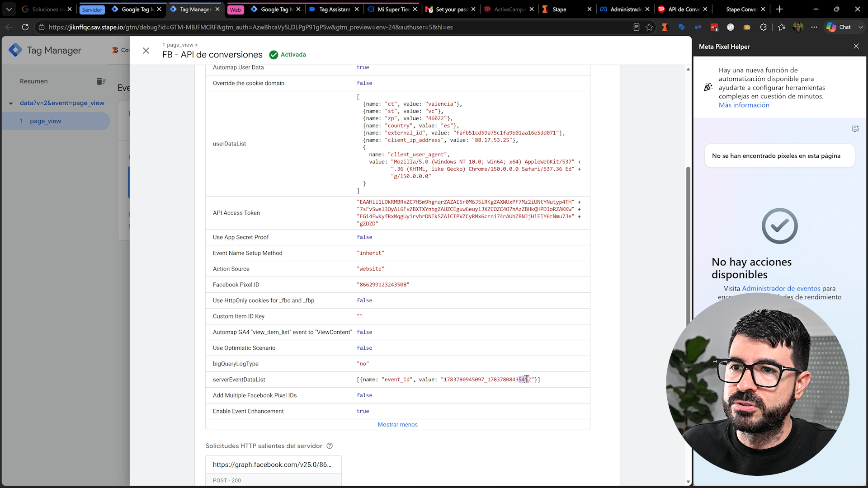Click the Servidor tab group label
Screen dimensions: 868x488
[x=92, y=9]
